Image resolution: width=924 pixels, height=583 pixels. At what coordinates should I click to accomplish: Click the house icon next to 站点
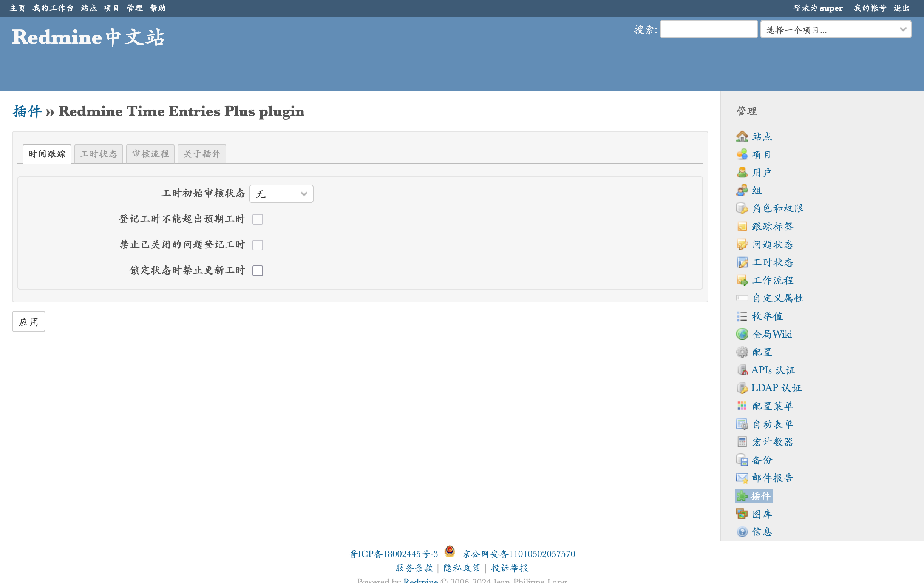[x=742, y=136]
